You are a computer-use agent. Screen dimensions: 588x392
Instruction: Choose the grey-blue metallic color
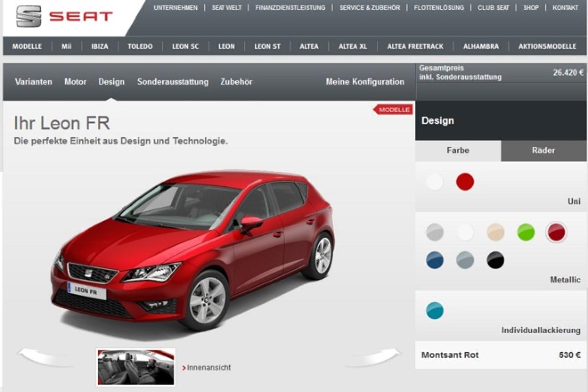pos(465,260)
